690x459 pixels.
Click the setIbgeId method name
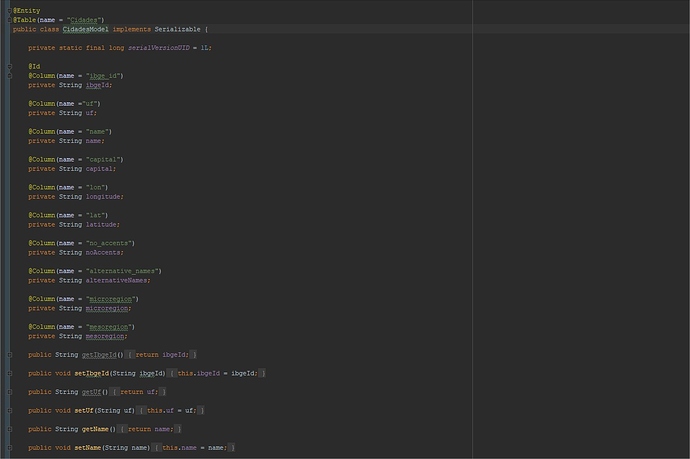tap(92, 373)
